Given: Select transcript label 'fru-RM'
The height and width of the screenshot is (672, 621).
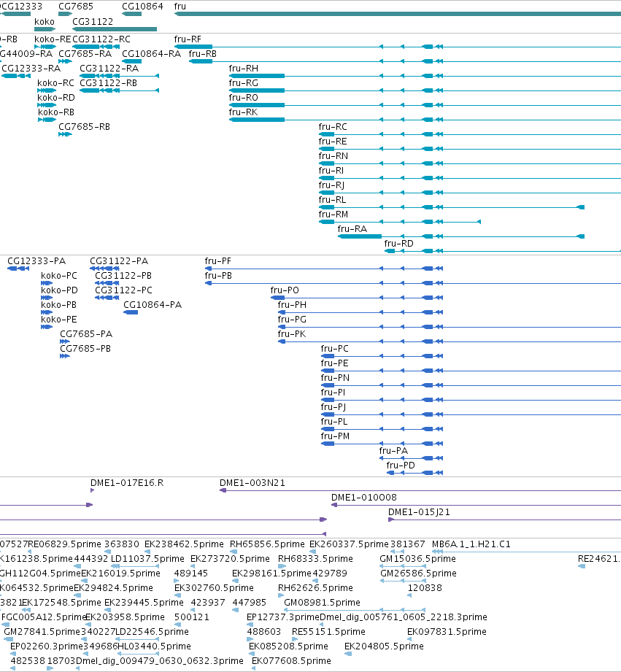Looking at the screenshot, I should 333,215.
